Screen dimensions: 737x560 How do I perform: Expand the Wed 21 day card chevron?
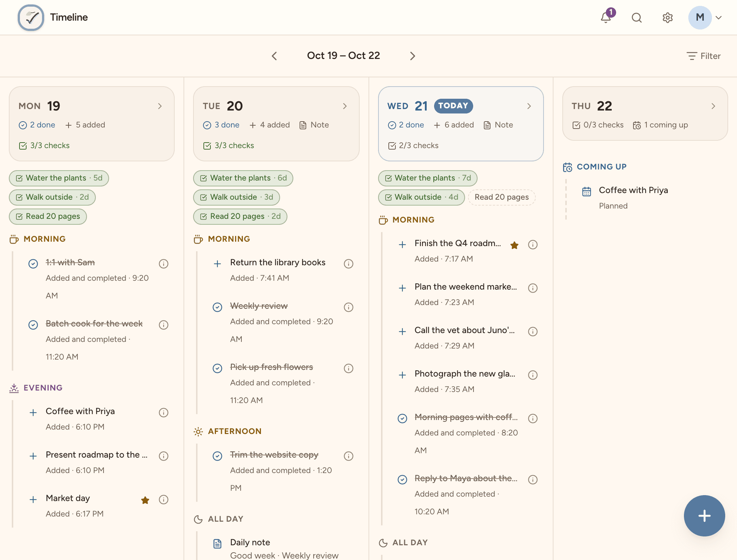tap(529, 106)
